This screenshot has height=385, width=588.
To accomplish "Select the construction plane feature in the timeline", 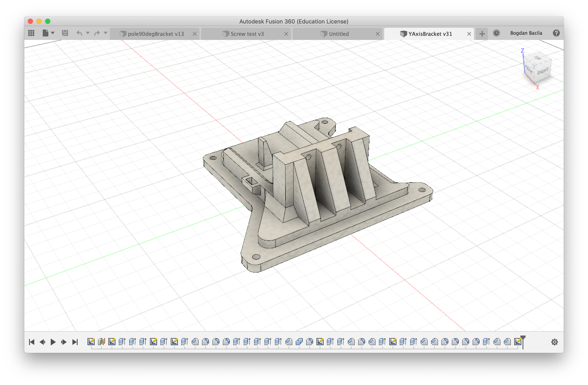I will [101, 341].
